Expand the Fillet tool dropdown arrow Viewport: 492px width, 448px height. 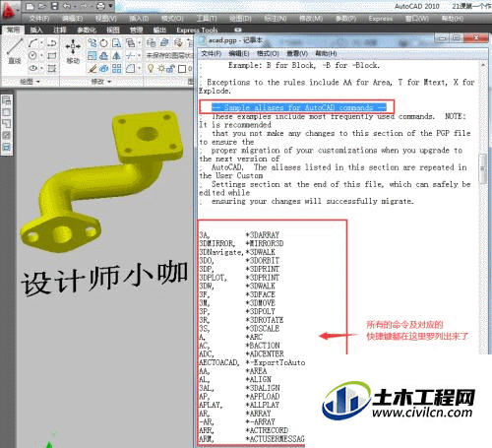pyautogui.click(x=139, y=68)
